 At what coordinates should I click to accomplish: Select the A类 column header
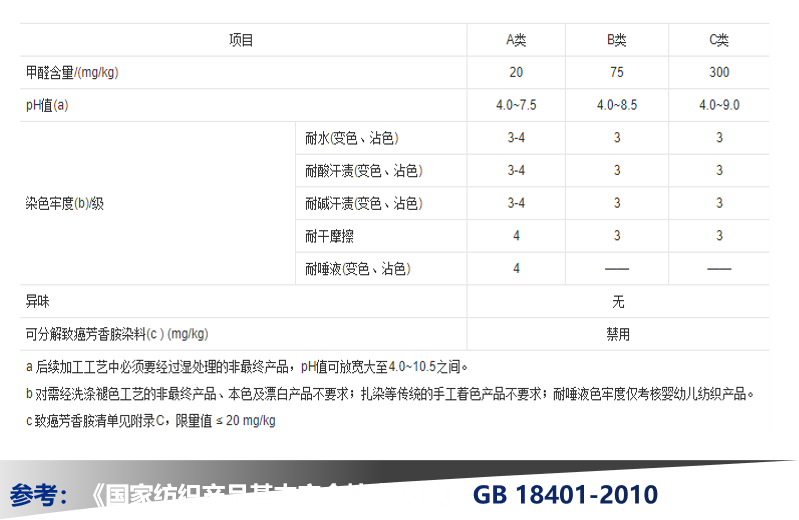tap(515, 40)
